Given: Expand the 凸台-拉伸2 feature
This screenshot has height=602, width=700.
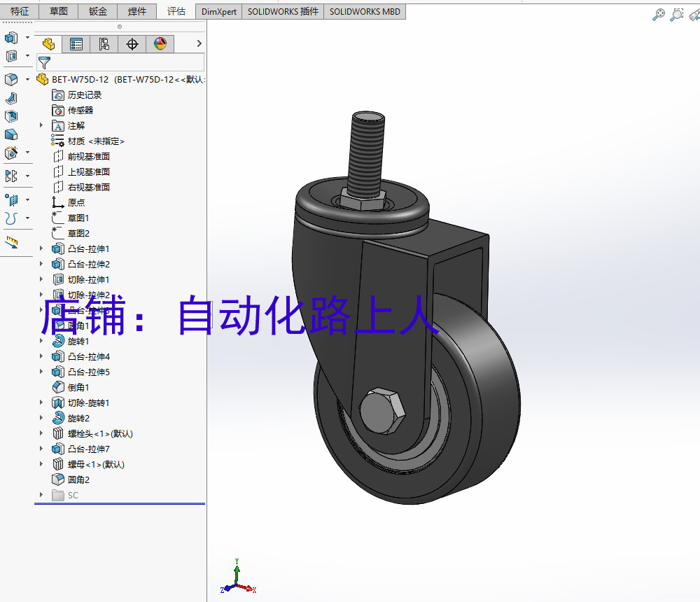Looking at the screenshot, I should [x=41, y=264].
